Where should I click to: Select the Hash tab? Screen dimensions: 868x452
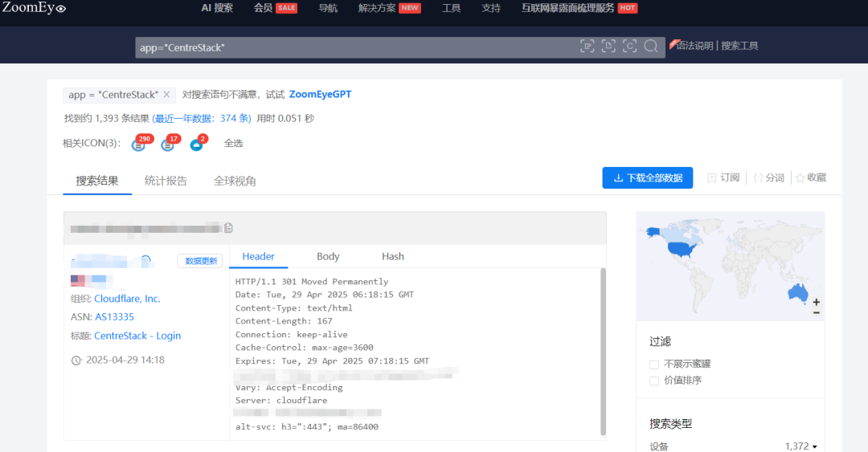tap(392, 257)
